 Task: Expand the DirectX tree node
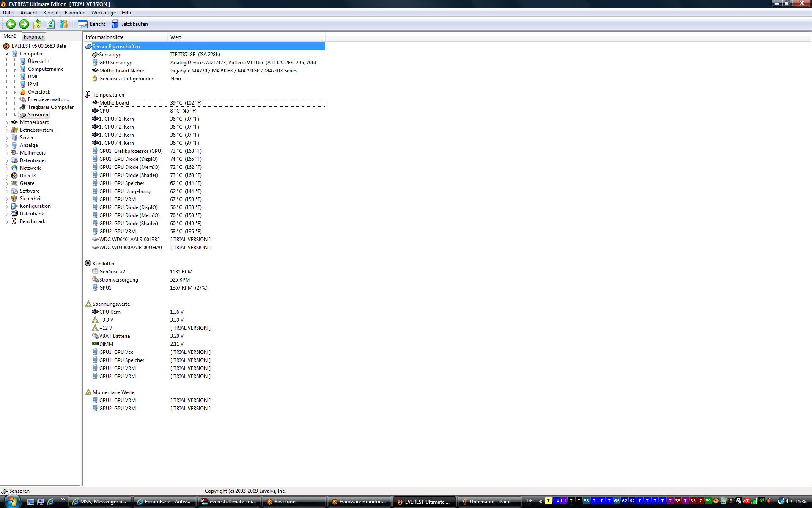point(7,176)
